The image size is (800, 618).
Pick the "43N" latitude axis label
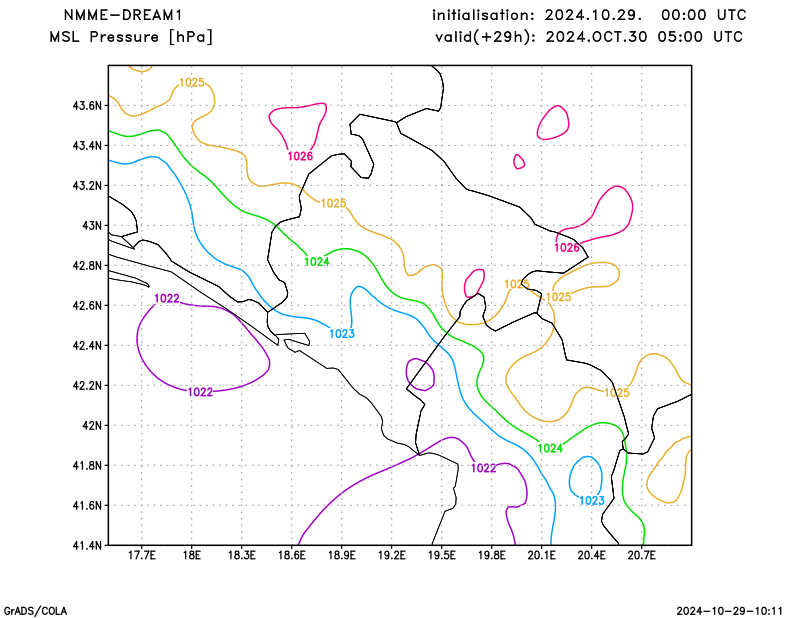tap(92, 226)
